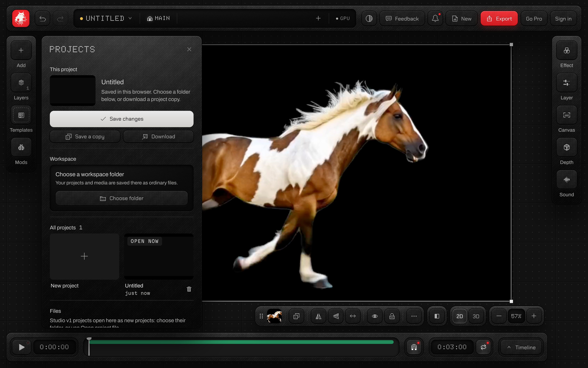Click the timeline progress bar
The height and width of the screenshot is (368, 588).
tap(241, 342)
